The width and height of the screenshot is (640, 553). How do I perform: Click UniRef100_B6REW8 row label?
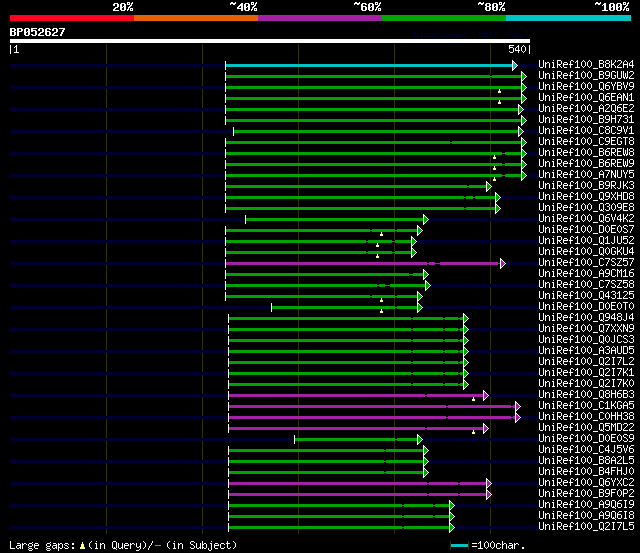(x=586, y=152)
